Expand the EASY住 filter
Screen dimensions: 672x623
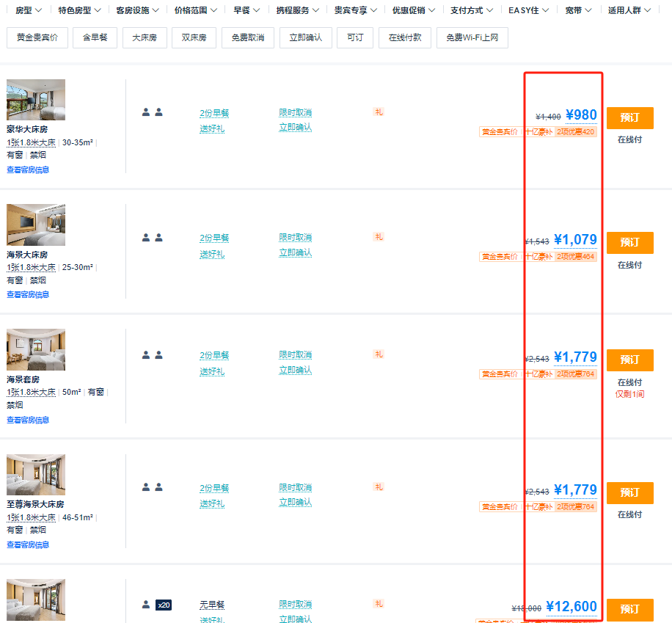528,10
